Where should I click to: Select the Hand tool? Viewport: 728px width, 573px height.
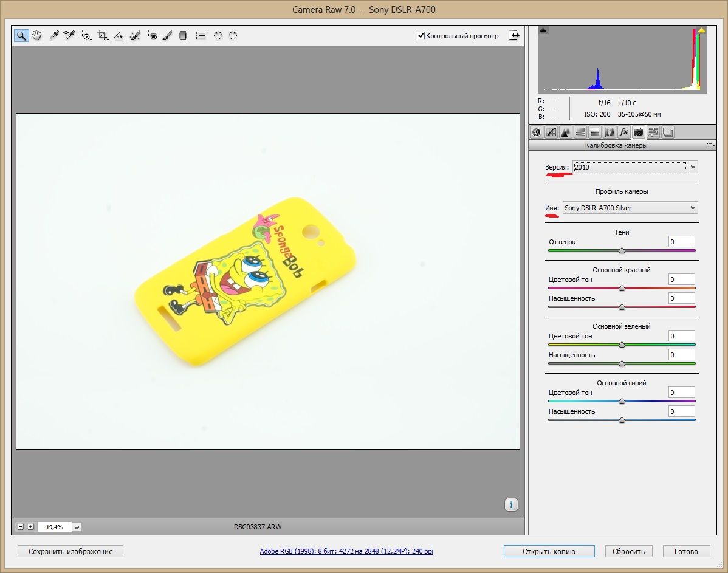pos(37,36)
